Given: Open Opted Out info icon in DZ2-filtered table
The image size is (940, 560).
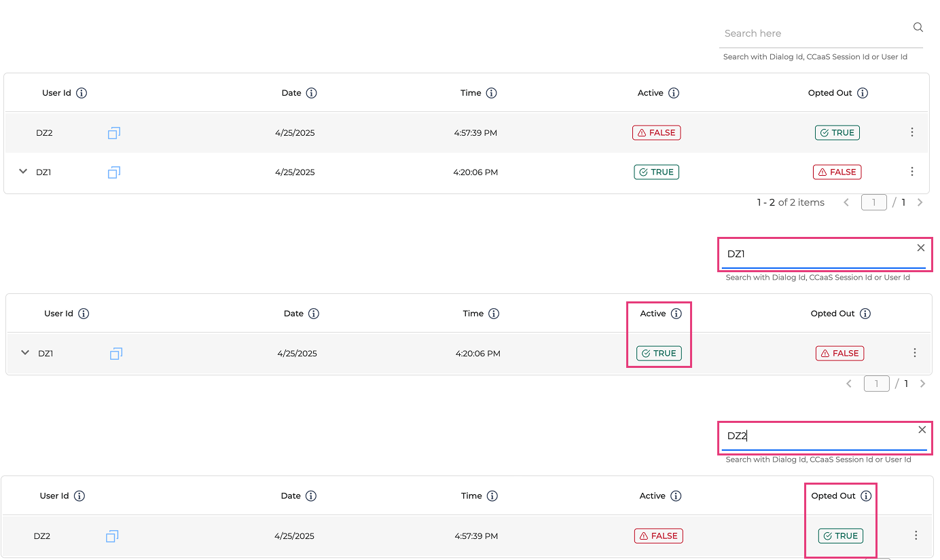Looking at the screenshot, I should (866, 496).
